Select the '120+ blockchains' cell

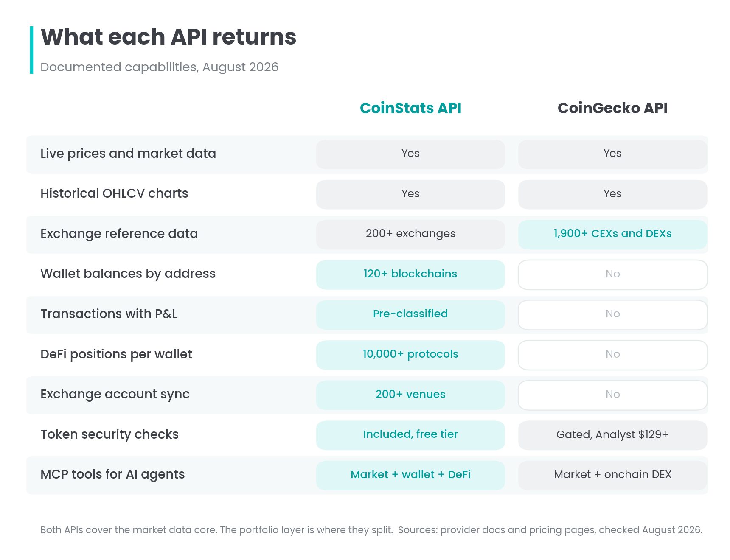pyautogui.click(x=410, y=274)
